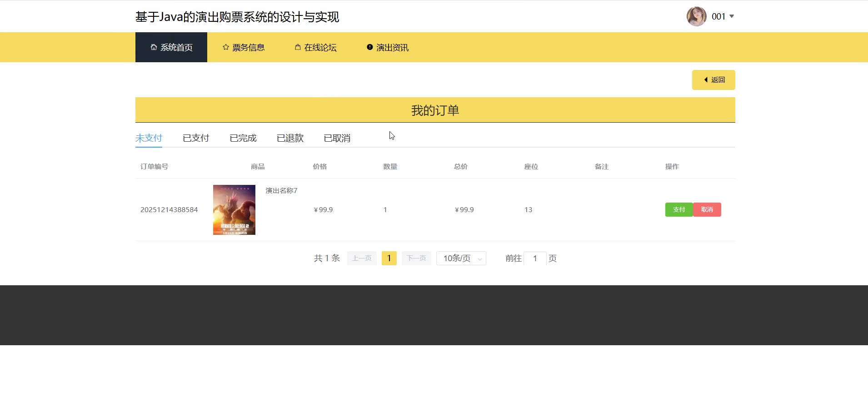The image size is (868, 417).
Task: Click the green 支付 button
Action: tap(679, 209)
